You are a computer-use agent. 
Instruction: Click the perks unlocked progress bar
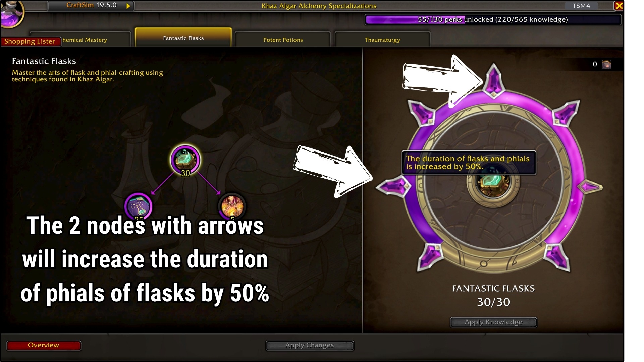coord(493,19)
